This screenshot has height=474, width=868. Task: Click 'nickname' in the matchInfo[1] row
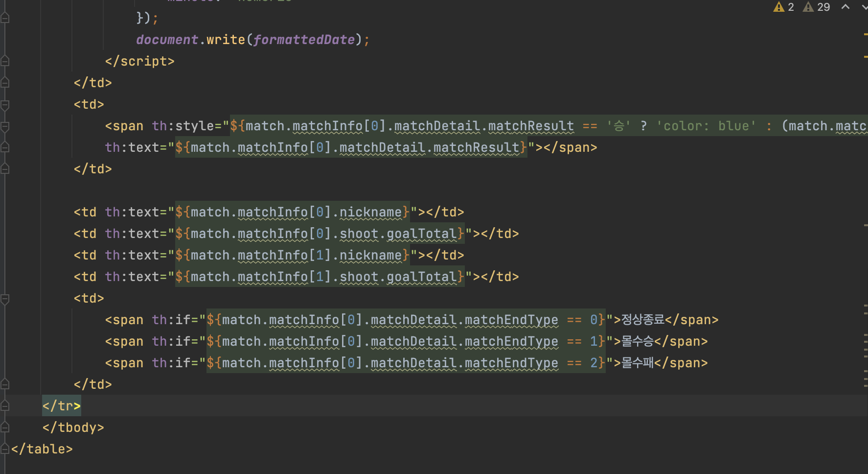click(370, 255)
